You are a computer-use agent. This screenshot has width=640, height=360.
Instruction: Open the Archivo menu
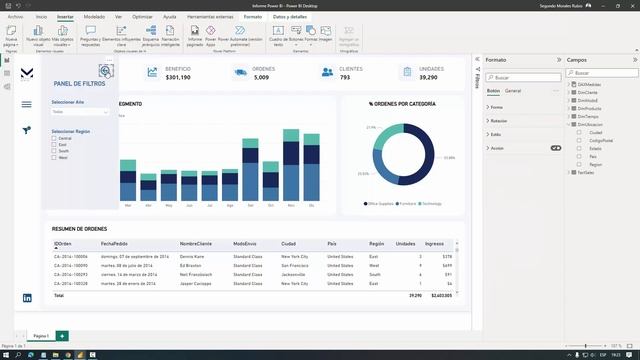pyautogui.click(x=16, y=17)
